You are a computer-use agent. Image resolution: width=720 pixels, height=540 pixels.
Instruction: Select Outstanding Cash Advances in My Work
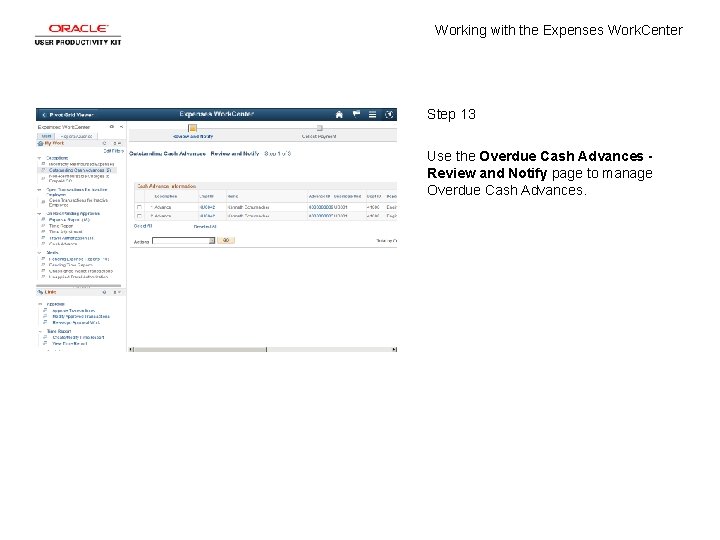pyautogui.click(x=80, y=170)
